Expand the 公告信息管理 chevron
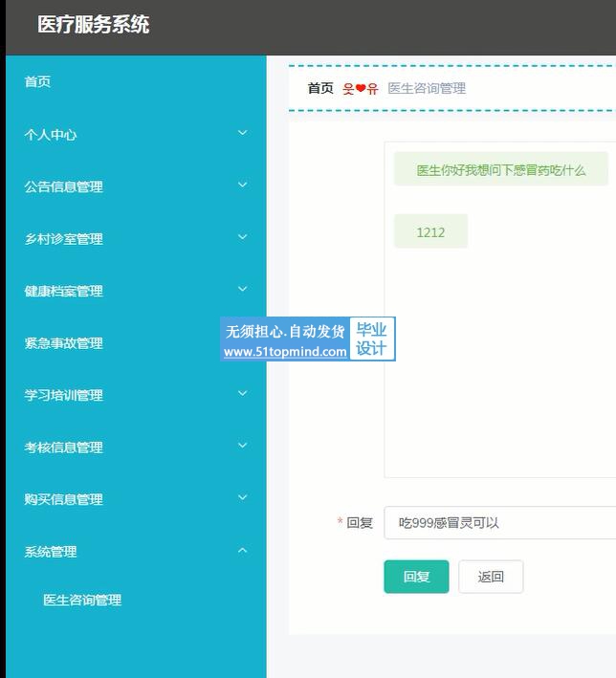Image resolution: width=616 pixels, height=678 pixels. pos(243,185)
